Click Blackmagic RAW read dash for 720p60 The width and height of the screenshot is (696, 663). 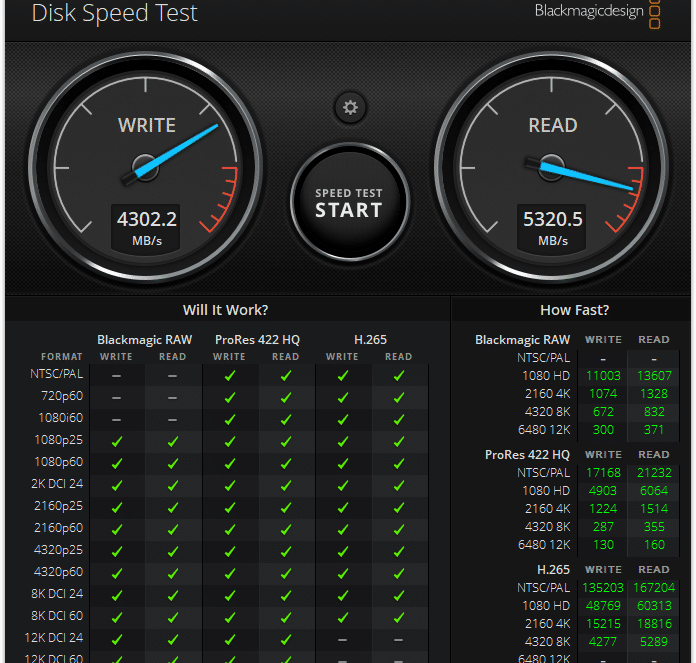(173, 398)
